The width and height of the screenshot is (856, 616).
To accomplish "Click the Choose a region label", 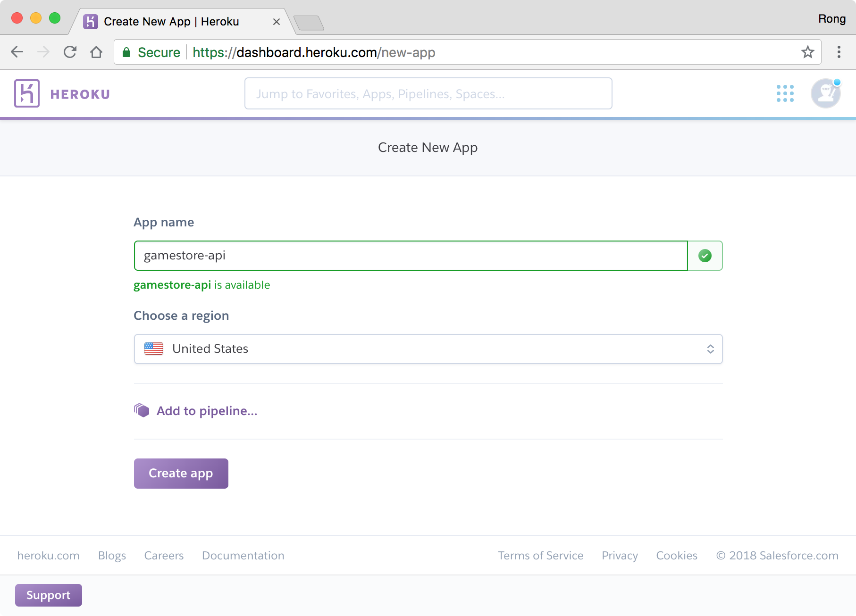I will point(181,316).
